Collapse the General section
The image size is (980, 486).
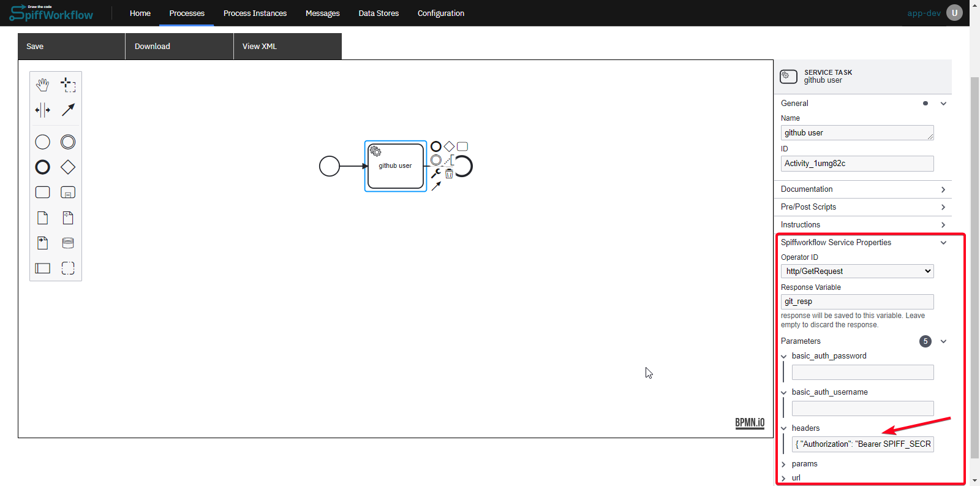943,104
